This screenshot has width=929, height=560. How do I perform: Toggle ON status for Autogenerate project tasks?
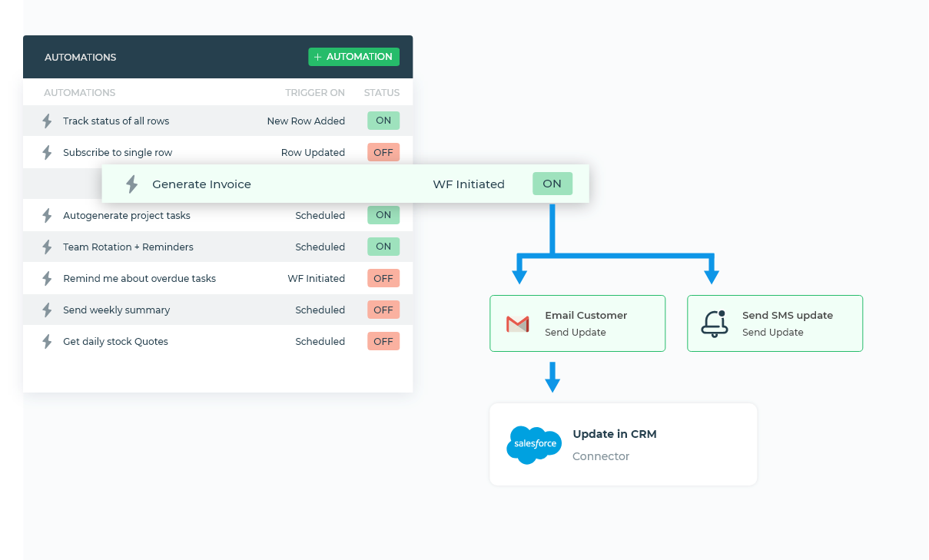pyautogui.click(x=383, y=215)
